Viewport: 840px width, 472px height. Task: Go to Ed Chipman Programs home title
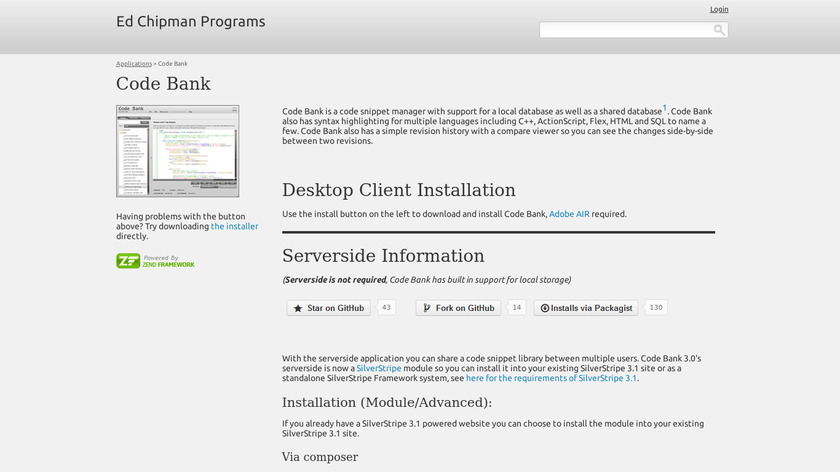[x=191, y=21]
